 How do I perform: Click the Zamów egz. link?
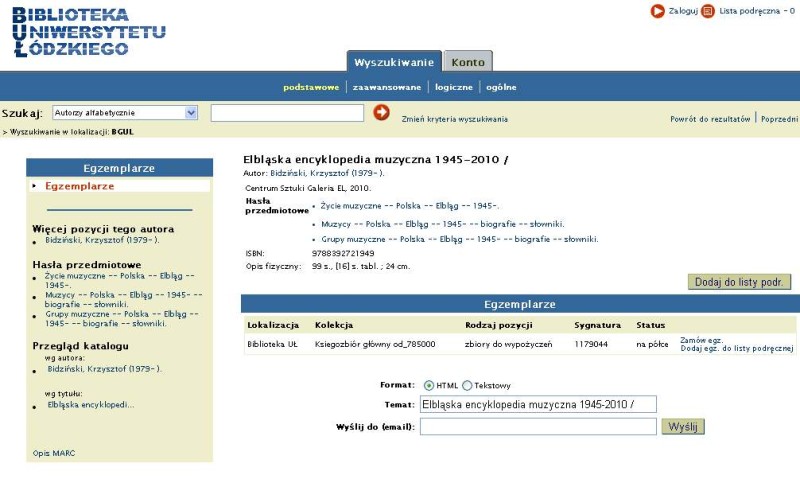click(x=701, y=339)
